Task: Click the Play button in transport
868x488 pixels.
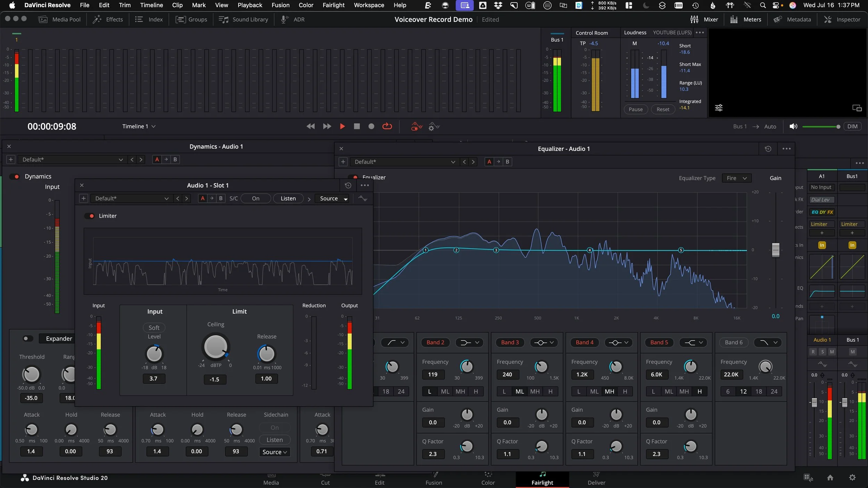Action: [x=342, y=127]
